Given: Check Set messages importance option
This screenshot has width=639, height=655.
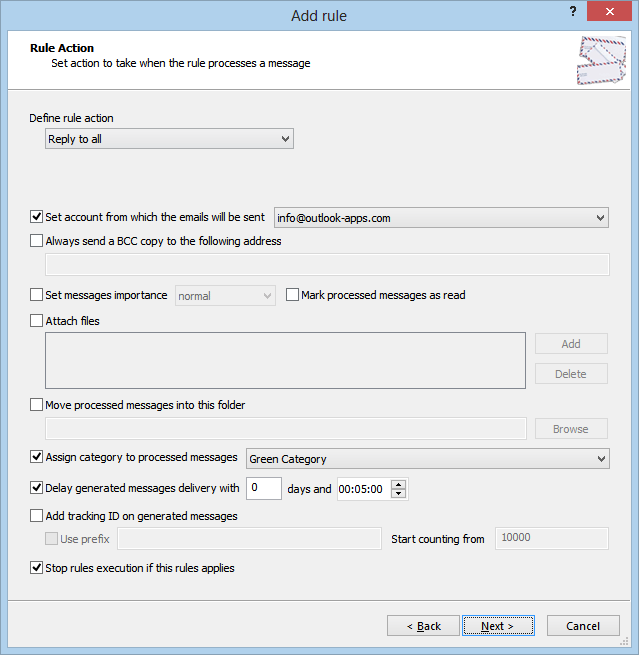Looking at the screenshot, I should pos(36,294).
